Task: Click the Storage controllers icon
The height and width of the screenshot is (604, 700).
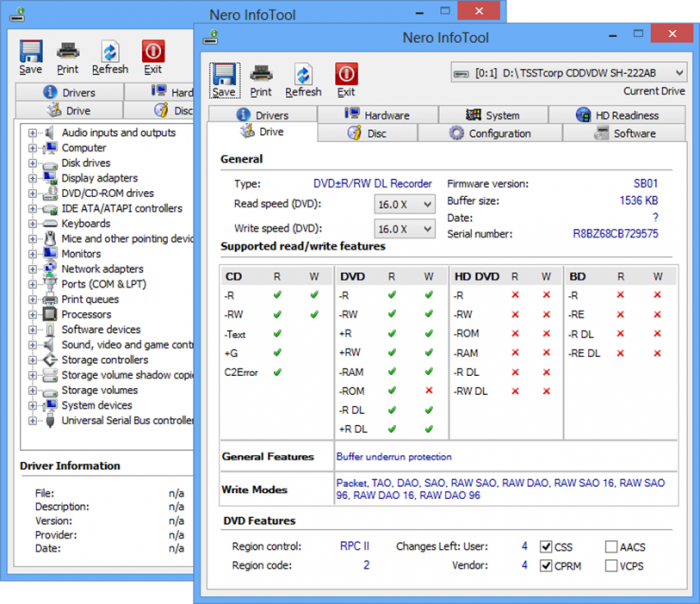Action: coord(50,360)
